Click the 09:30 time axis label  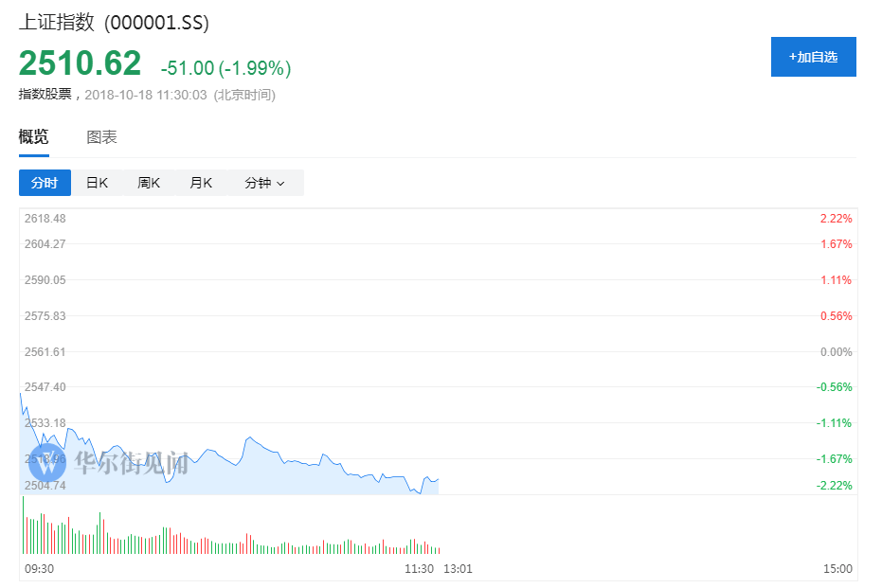[38, 569]
